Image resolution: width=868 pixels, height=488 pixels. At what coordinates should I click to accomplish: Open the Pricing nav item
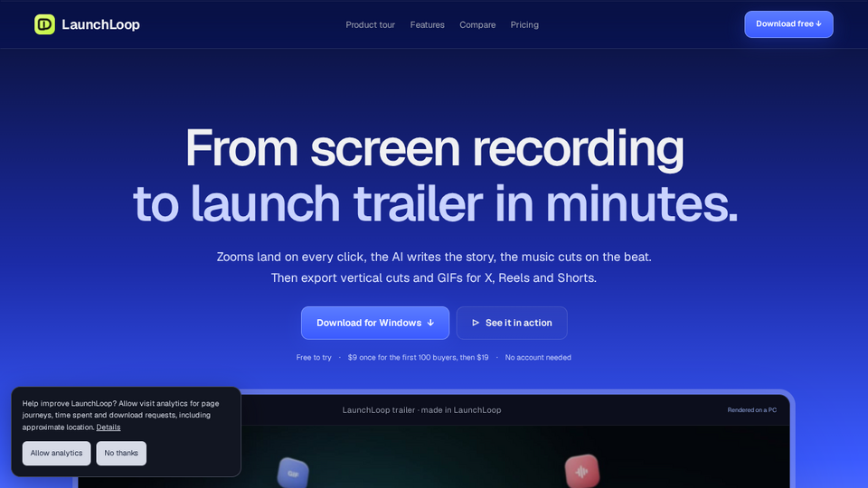(x=524, y=25)
